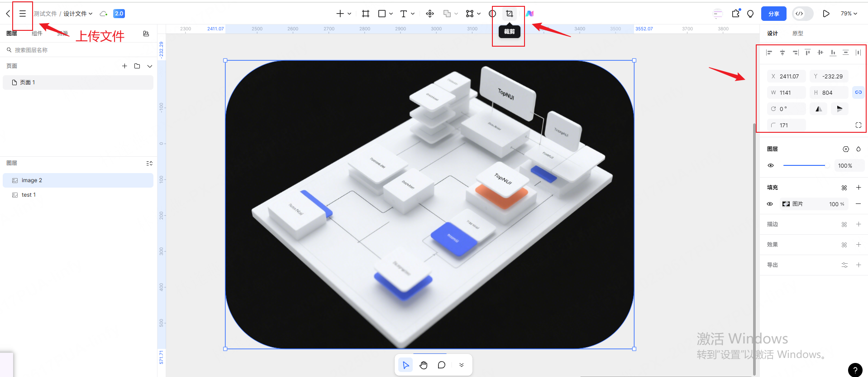Click the user avatar thumbnail
The image size is (868, 377).
click(x=718, y=14)
